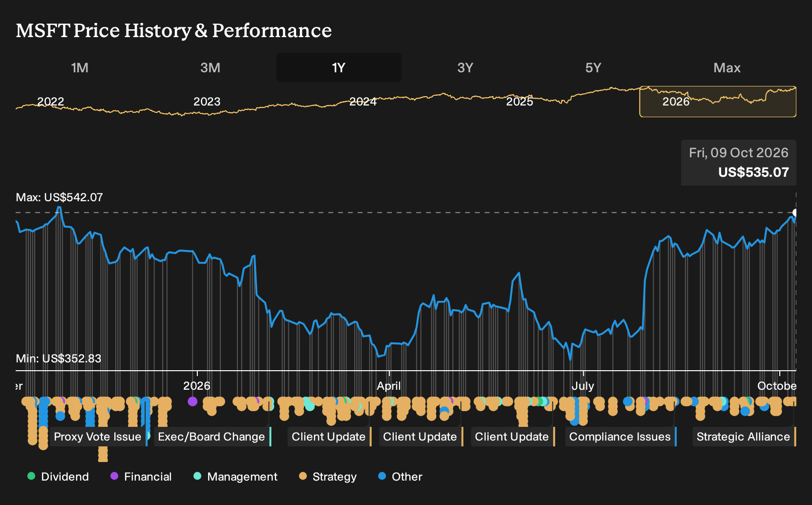This screenshot has height=505, width=812.
Task: Click the US$535.07 price tooltip value
Action: [x=753, y=172]
